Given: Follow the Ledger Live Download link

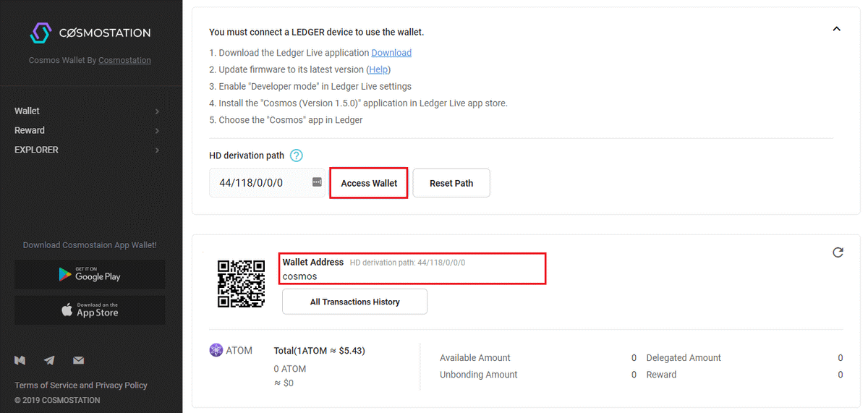Looking at the screenshot, I should 391,53.
